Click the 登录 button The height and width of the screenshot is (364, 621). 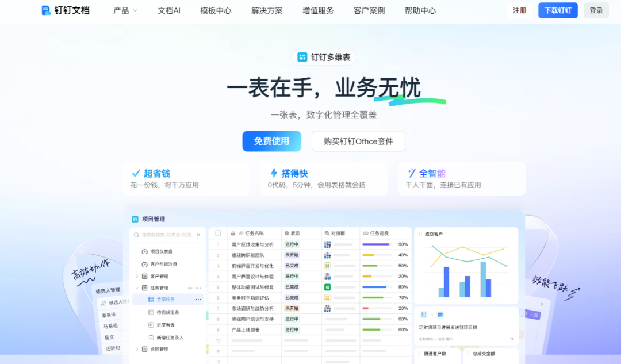[x=596, y=11]
